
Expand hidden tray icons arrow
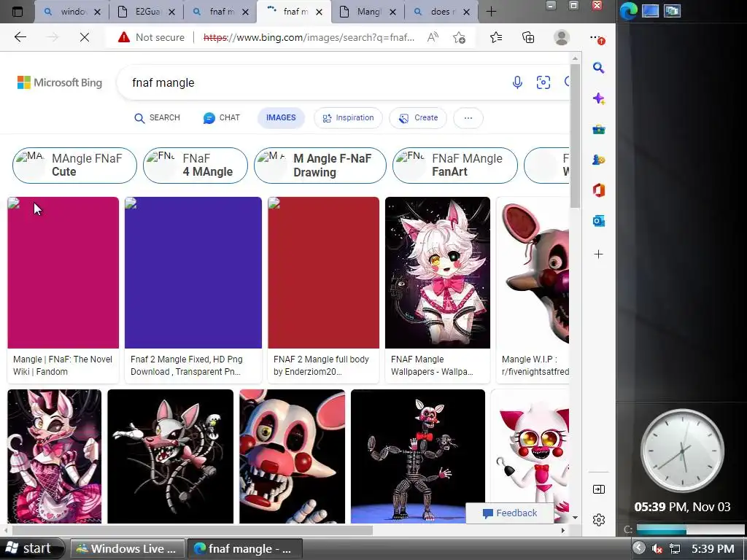pyautogui.click(x=639, y=548)
